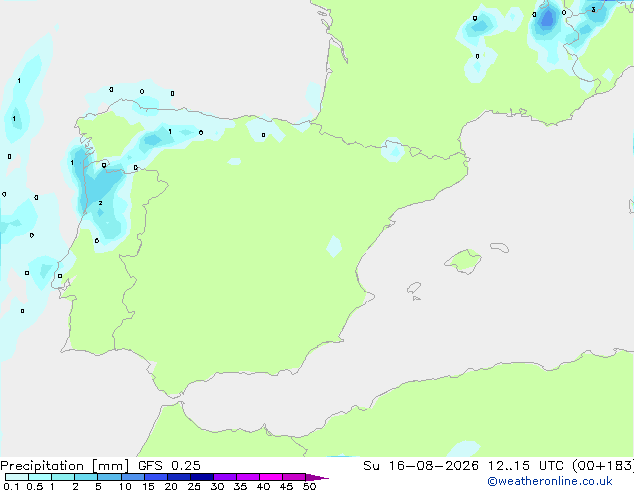Click the '12..15 UTC' time text
The width and height of the screenshot is (634, 490).
[x=526, y=466]
